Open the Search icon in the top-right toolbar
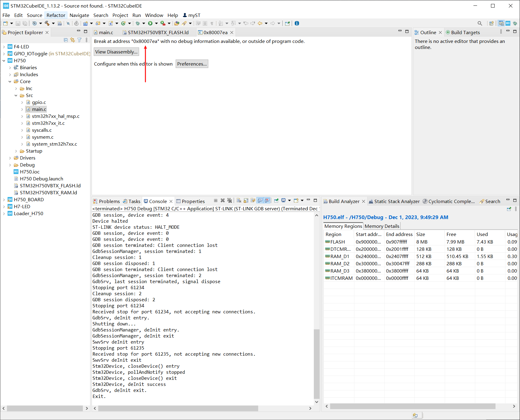Image resolution: width=520 pixels, height=420 pixels. [x=480, y=23]
